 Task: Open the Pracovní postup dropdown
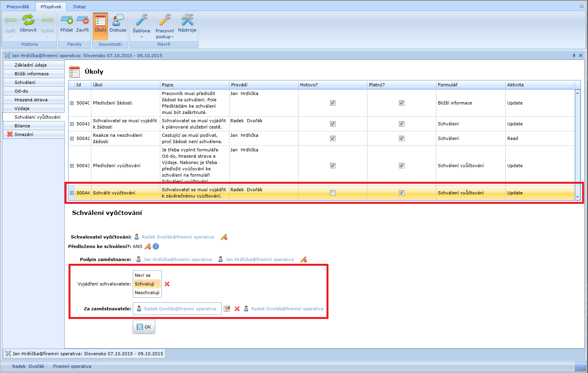tap(165, 34)
